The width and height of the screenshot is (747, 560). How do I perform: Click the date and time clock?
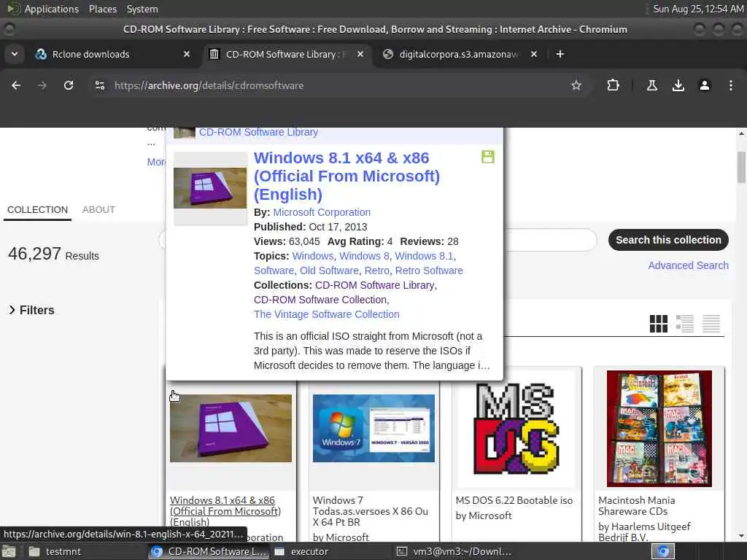pyautogui.click(x=698, y=9)
